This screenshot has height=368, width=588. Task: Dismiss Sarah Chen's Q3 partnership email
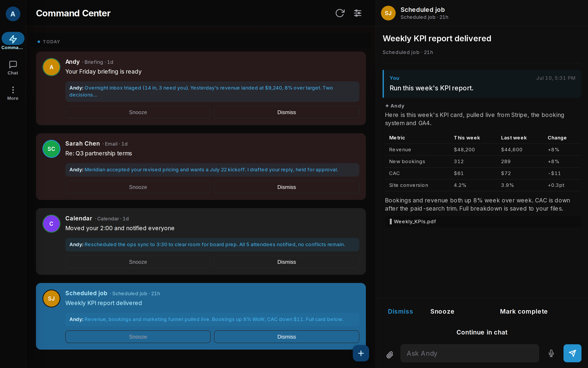tap(286, 187)
